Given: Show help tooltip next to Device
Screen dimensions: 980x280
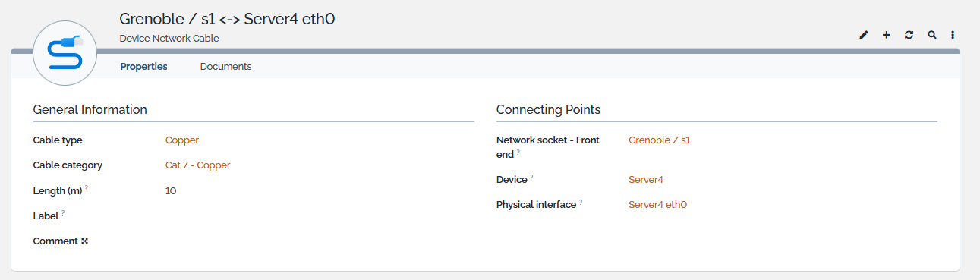Looking at the screenshot, I should click(531, 177).
